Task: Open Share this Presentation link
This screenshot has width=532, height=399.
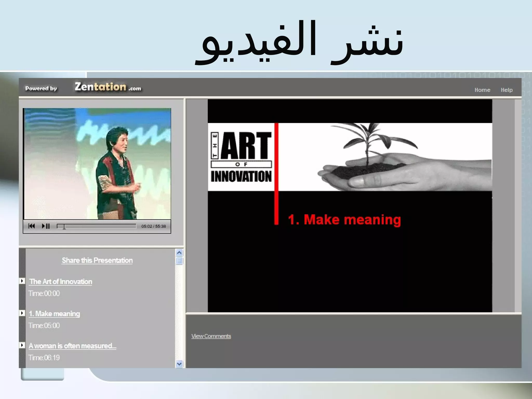Action: pyautogui.click(x=97, y=260)
